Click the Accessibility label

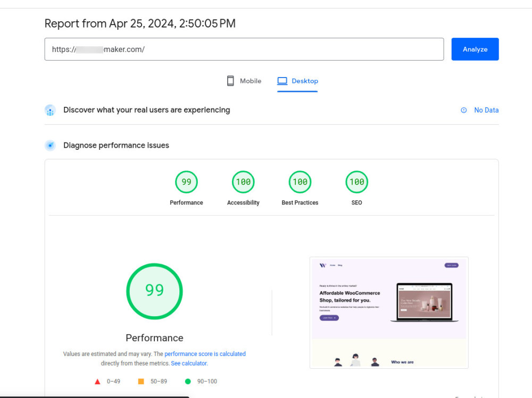pyautogui.click(x=243, y=203)
